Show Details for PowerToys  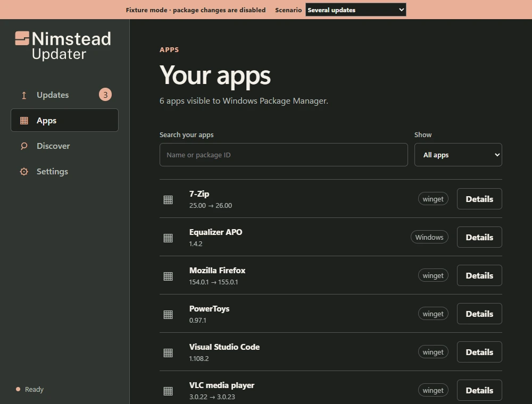(479, 314)
